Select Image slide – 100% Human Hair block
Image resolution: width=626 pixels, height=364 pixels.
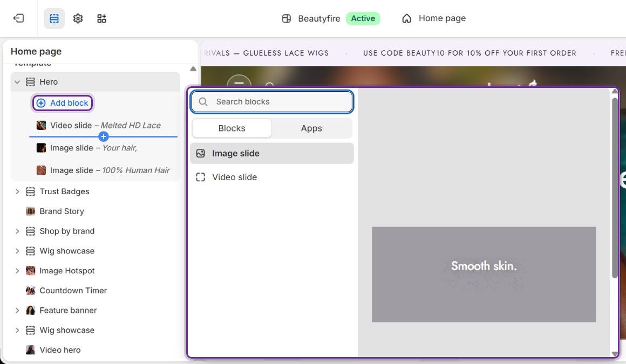(104, 170)
